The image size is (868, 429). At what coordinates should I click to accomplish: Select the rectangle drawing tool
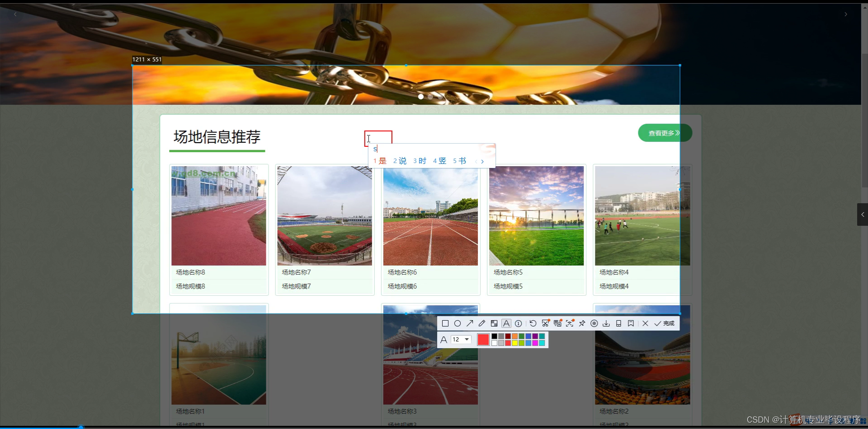pyautogui.click(x=445, y=323)
